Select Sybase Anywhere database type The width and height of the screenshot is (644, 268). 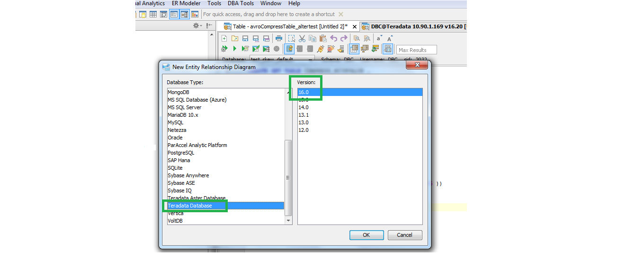tap(226, 175)
